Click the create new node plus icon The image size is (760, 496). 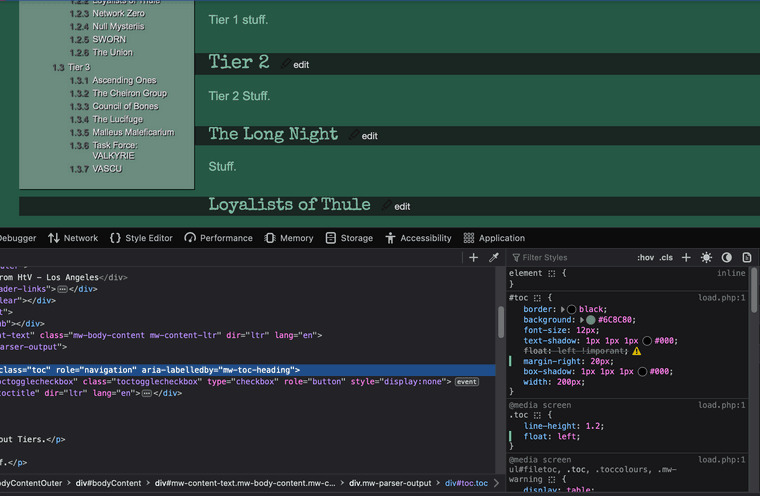tap(473, 258)
